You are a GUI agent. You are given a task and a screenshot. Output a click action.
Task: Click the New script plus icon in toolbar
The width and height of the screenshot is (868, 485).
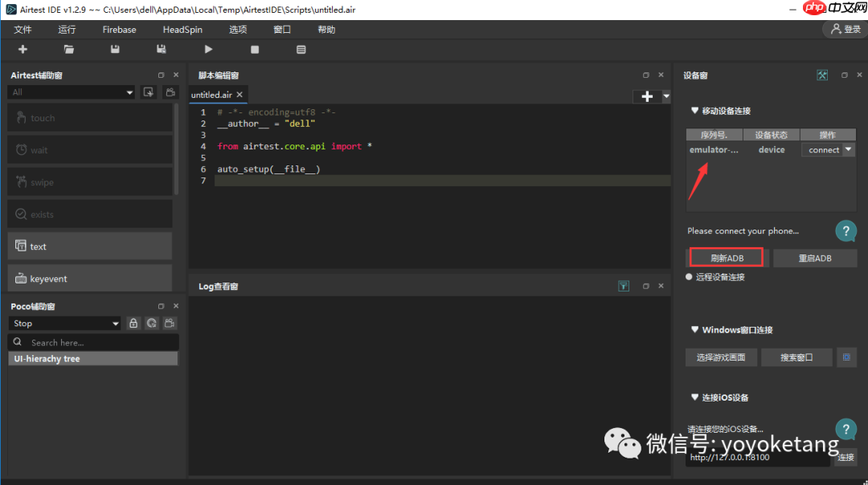pyautogui.click(x=23, y=50)
